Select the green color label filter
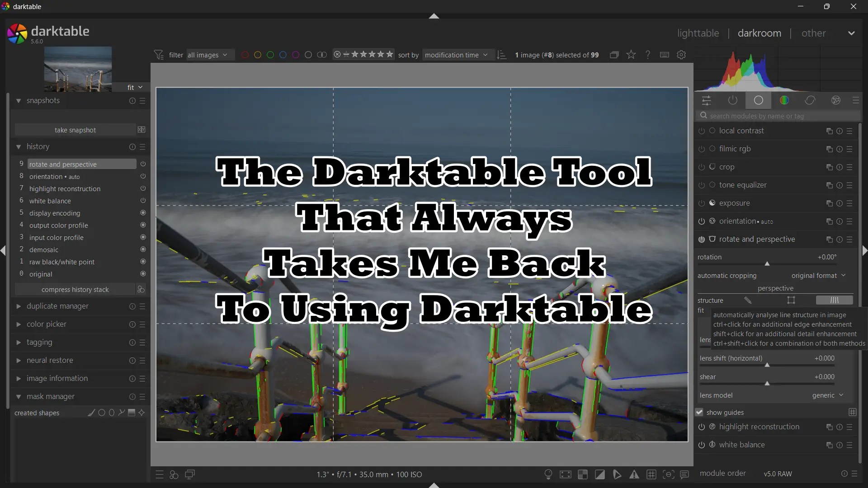Image resolution: width=868 pixels, height=488 pixels. click(270, 55)
